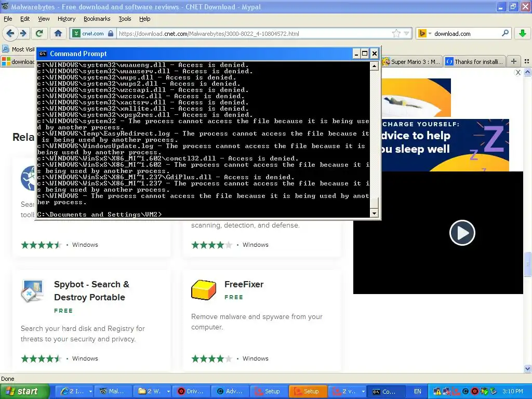Open the Windows Explorer taskbar group
The image size is (532, 399).
point(152,391)
